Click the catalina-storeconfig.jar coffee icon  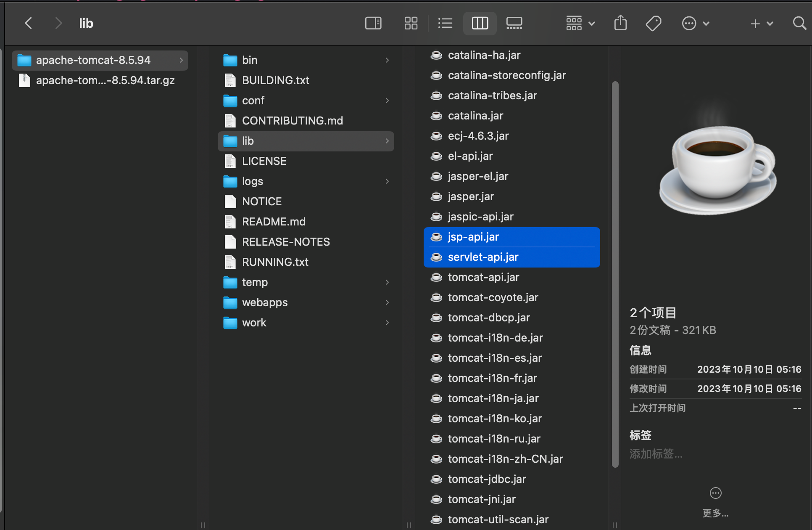click(x=437, y=75)
